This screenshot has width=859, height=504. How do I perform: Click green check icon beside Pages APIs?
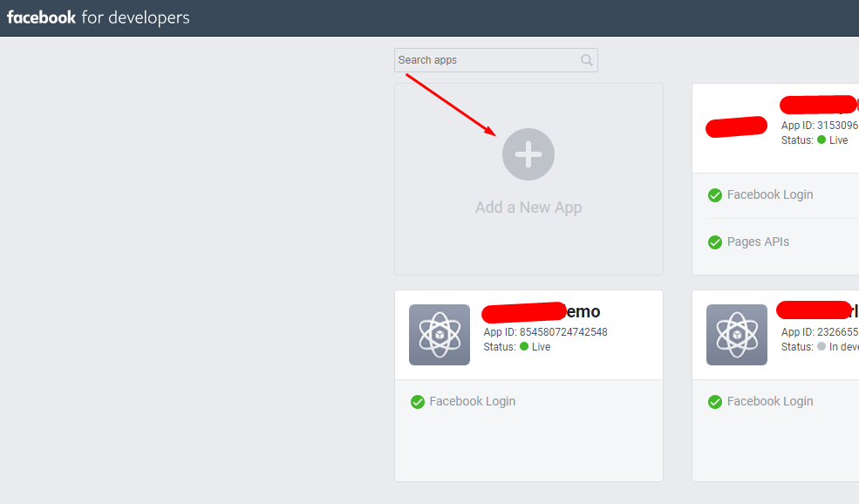click(x=715, y=242)
